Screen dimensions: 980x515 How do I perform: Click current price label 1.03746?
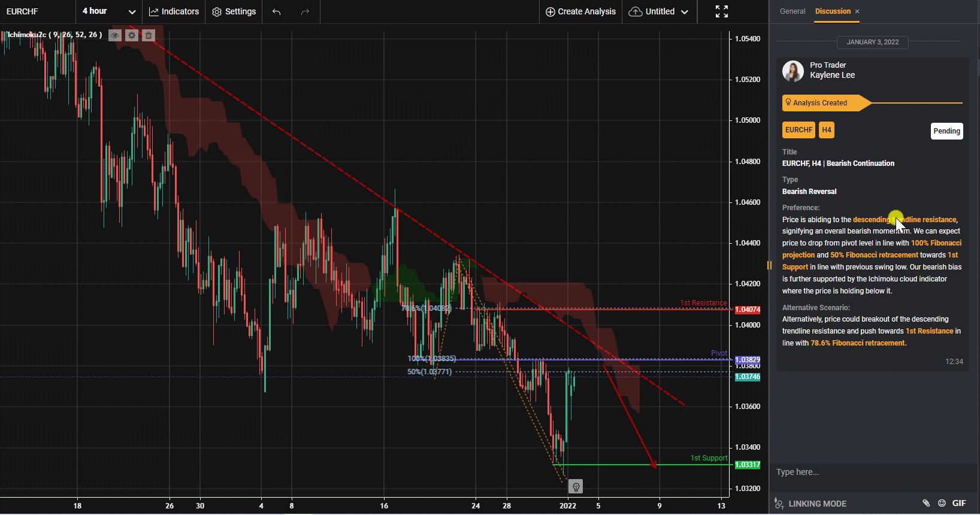pyautogui.click(x=748, y=377)
